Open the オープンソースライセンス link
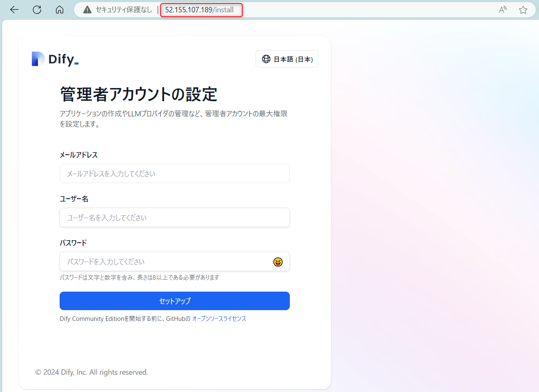The width and height of the screenshot is (539, 392). click(219, 318)
